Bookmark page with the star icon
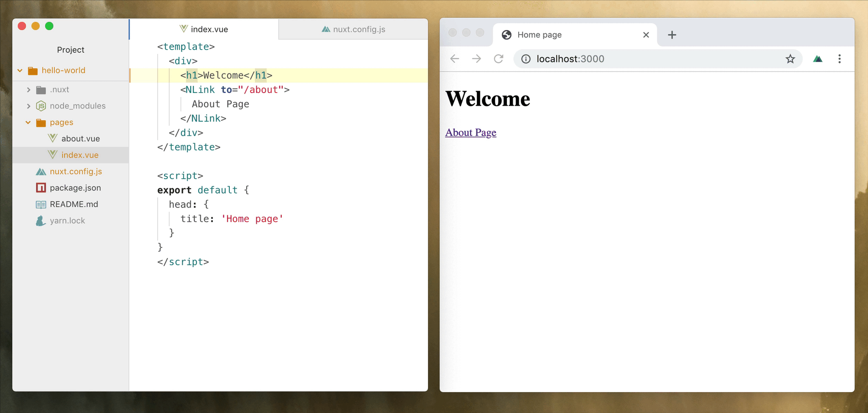868x413 pixels. [x=790, y=59]
